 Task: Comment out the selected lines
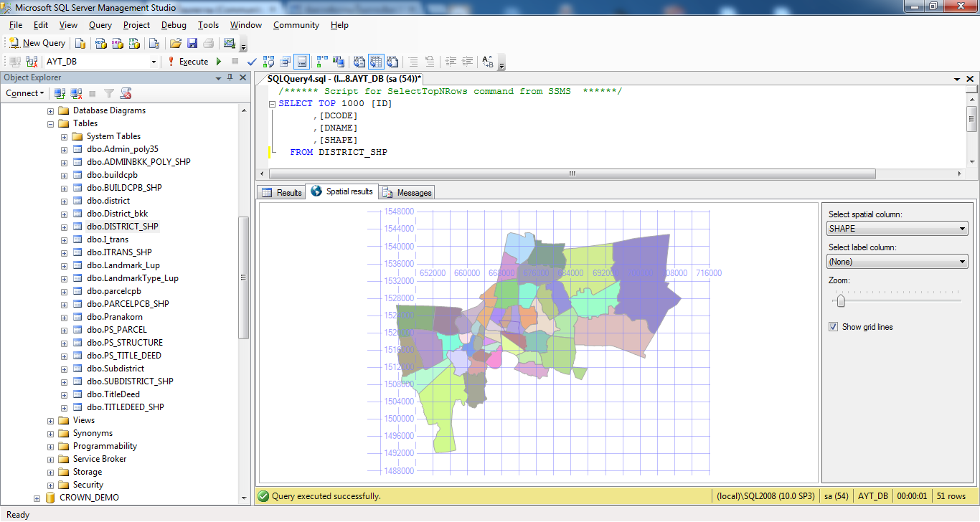tap(413, 62)
